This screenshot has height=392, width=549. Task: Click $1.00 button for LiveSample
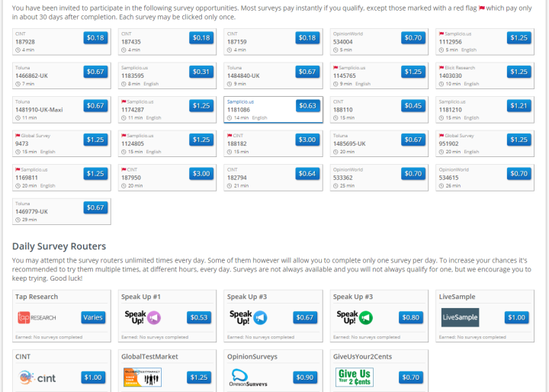[x=517, y=318]
